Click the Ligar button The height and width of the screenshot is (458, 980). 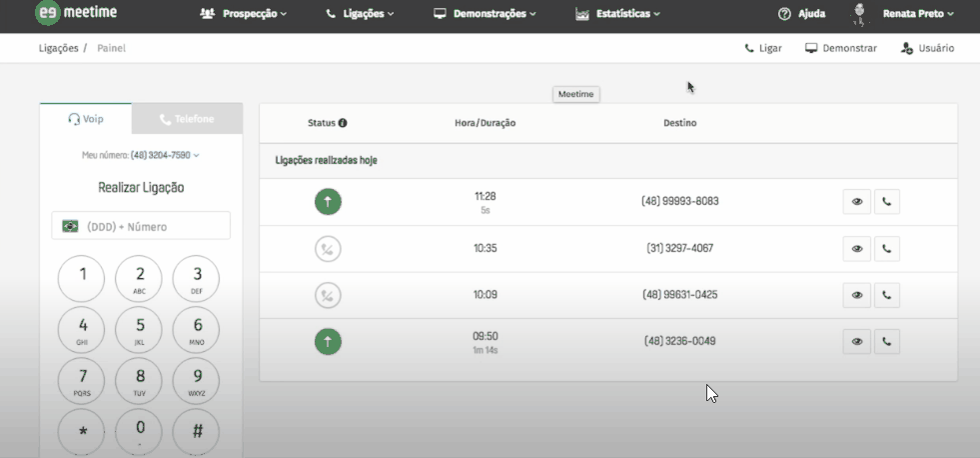(x=763, y=48)
